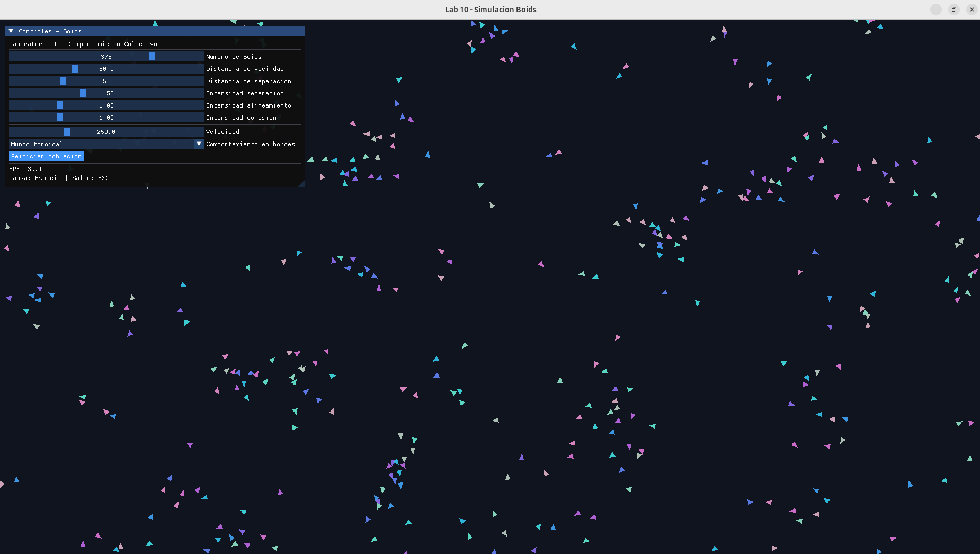Screen dimensions: 980x554
Task: Maximize the Simulacion Boids window
Action: click(954, 10)
